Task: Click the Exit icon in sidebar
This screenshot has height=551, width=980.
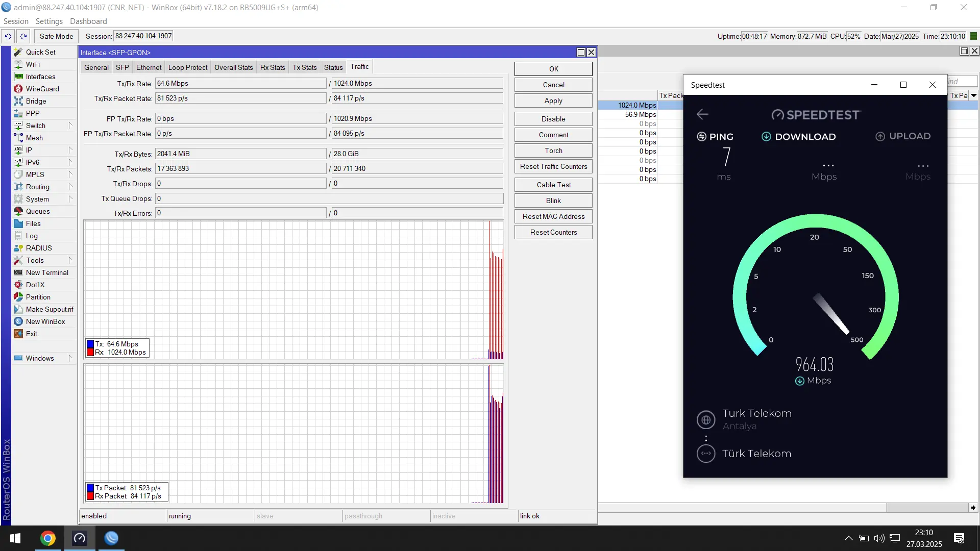Action: click(18, 334)
